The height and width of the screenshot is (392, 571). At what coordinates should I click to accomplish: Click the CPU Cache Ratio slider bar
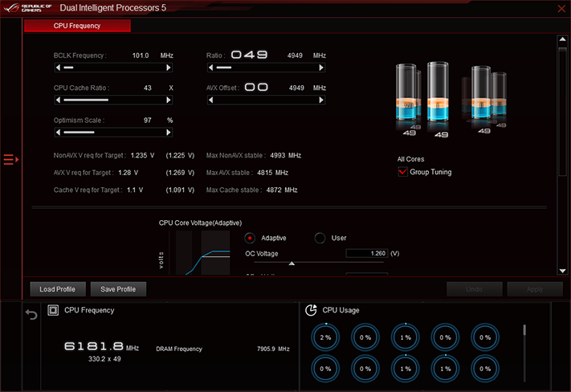(113, 100)
